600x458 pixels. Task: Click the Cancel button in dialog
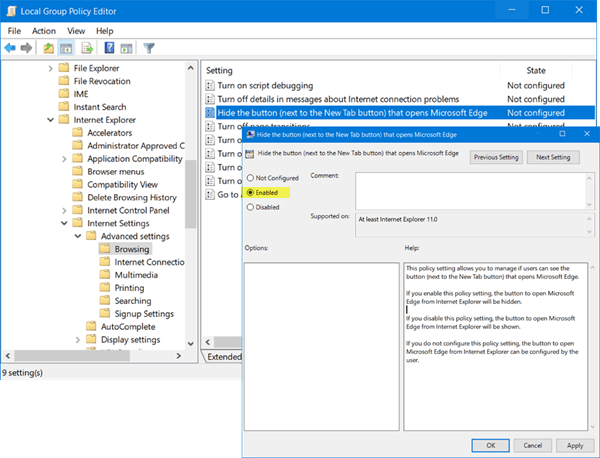533,445
